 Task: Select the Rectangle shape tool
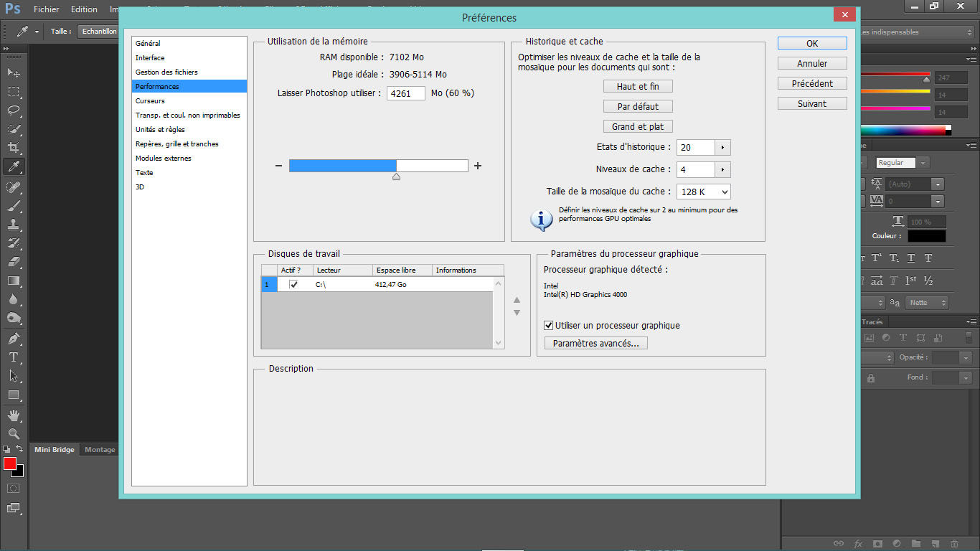14,394
